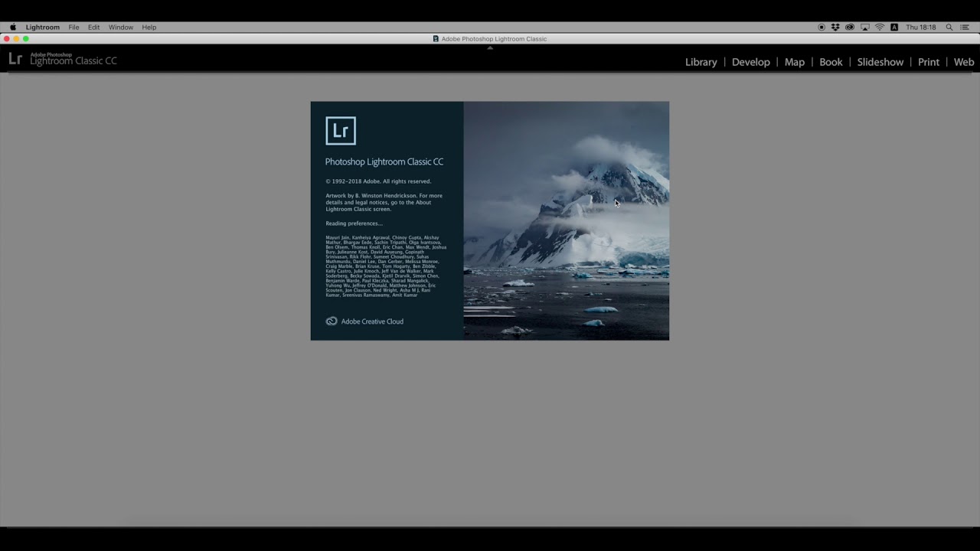Switch to the Develop module

(x=751, y=62)
